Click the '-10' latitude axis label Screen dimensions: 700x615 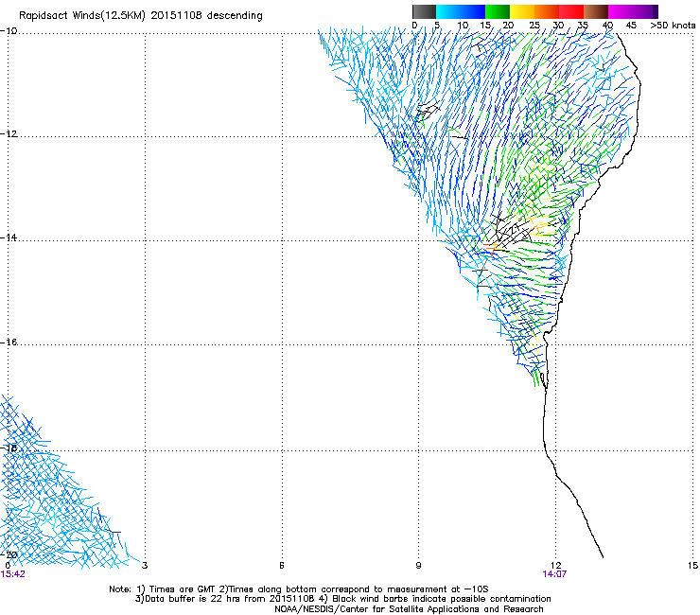[9, 31]
